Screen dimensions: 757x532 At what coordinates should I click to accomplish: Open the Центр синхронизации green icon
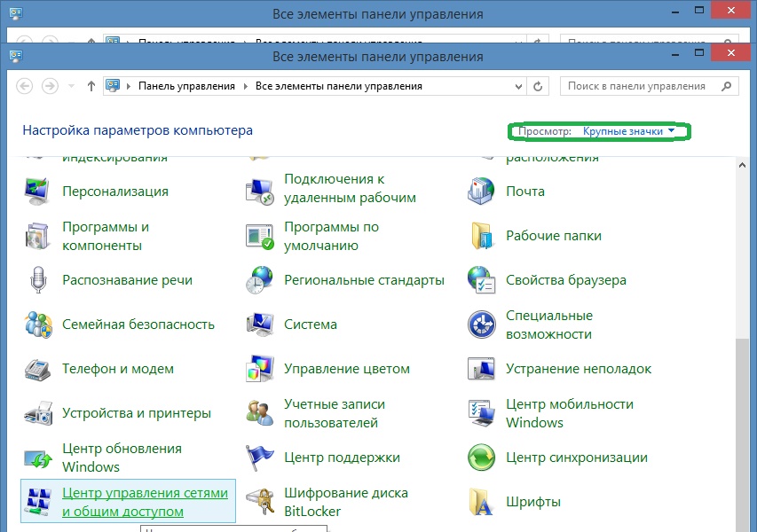tap(481, 458)
